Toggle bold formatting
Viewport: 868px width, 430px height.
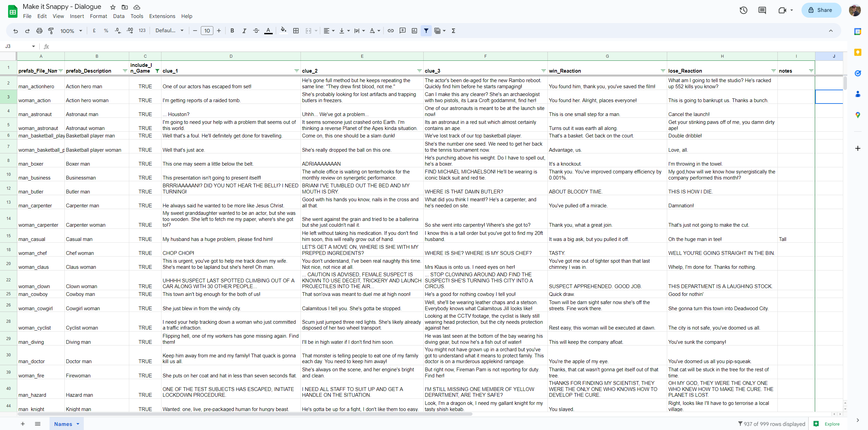(x=232, y=31)
